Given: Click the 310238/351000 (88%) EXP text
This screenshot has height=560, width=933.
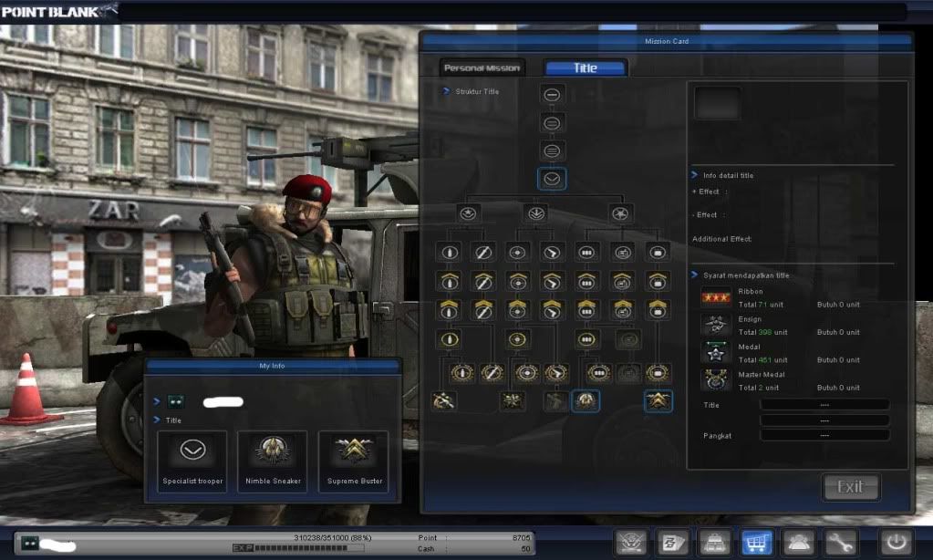Looking at the screenshot, I should pyautogui.click(x=333, y=537).
